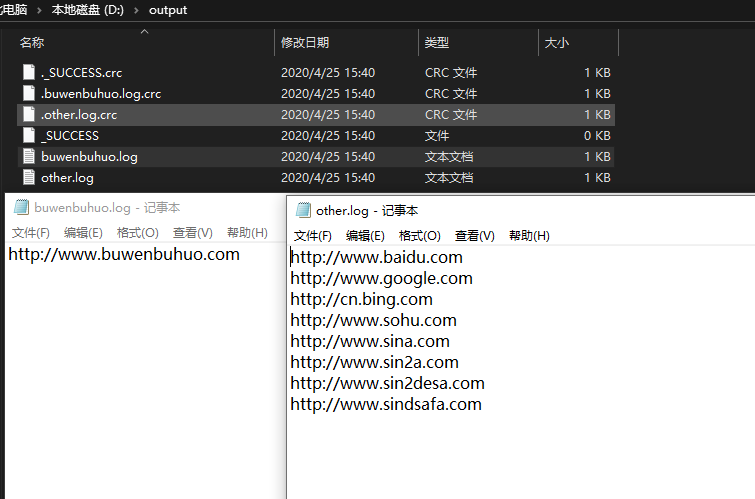Screen dimensions: 755x499
Task: Navigate to 本地磁盘 (D:) in address bar
Action: tap(87, 10)
